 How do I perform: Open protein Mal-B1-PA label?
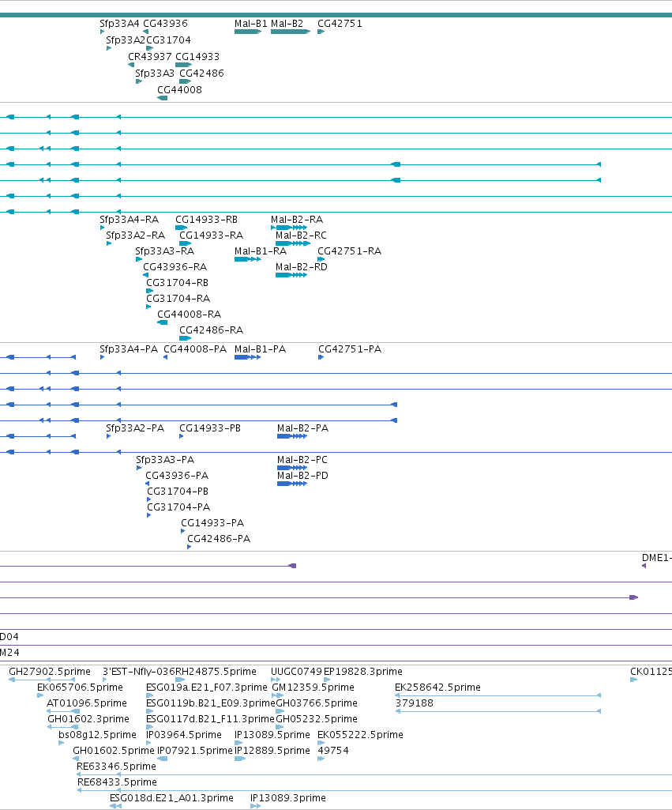260,349
